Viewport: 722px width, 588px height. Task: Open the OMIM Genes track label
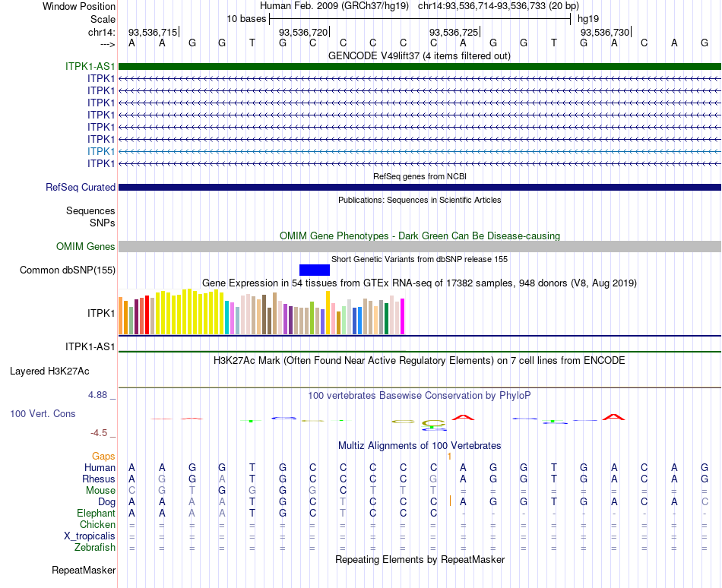click(x=86, y=247)
